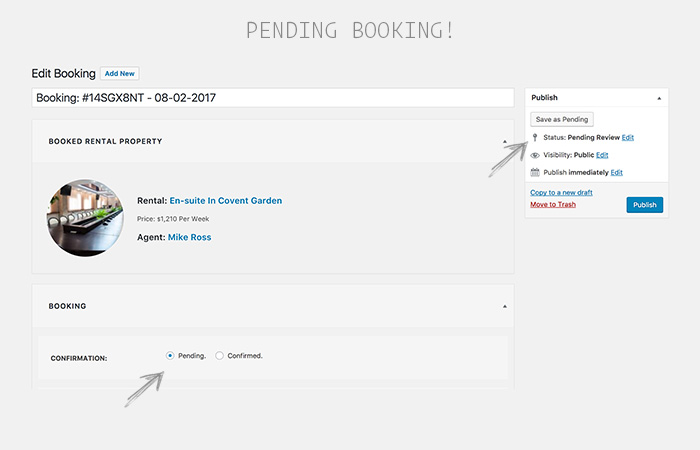This screenshot has height=450, width=700.
Task: Edit the Pending Review status
Action: click(x=628, y=138)
